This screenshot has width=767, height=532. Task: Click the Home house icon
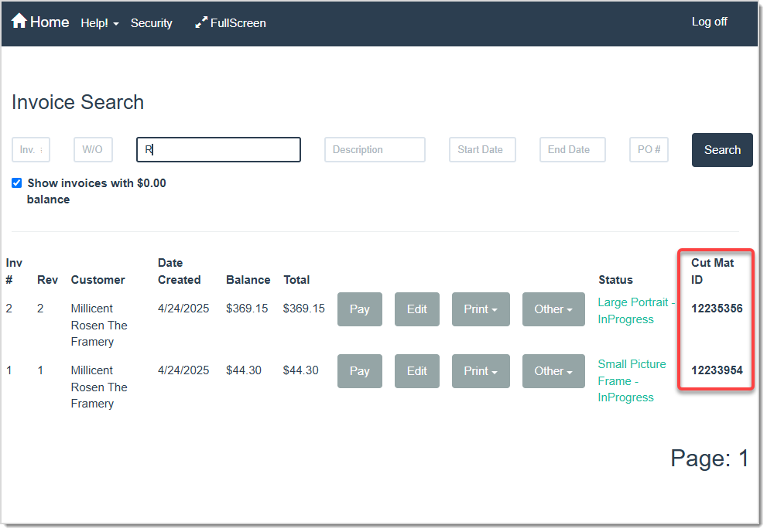pos(19,21)
